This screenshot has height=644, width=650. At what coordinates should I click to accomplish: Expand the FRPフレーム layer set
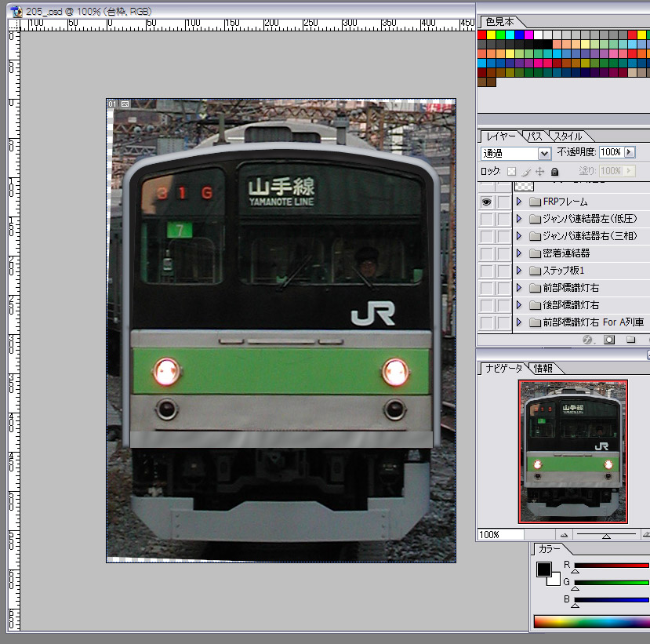pos(519,202)
